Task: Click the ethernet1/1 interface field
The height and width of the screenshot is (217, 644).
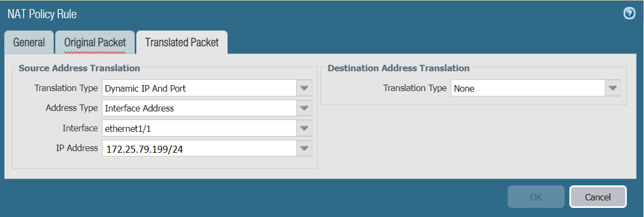Action: (199, 128)
